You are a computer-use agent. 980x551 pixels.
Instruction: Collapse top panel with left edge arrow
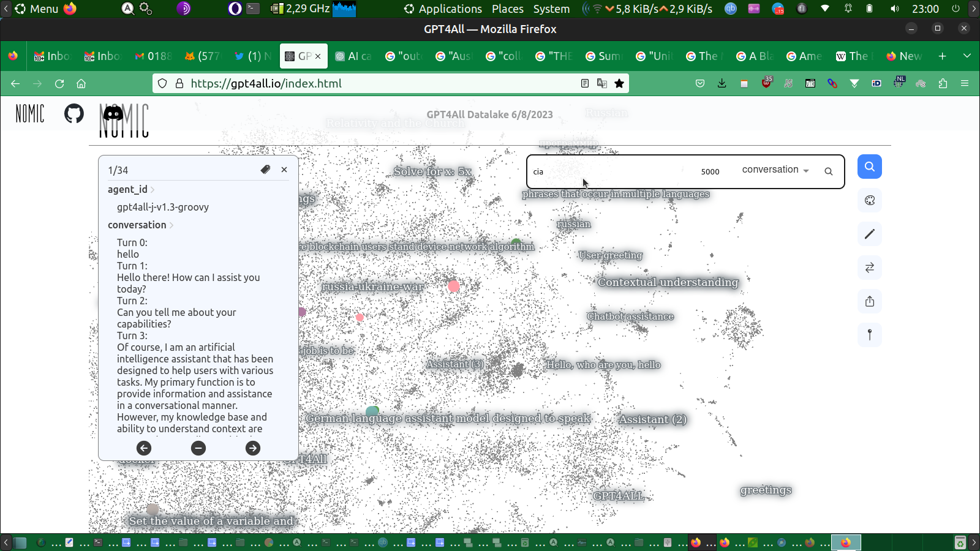[6, 9]
